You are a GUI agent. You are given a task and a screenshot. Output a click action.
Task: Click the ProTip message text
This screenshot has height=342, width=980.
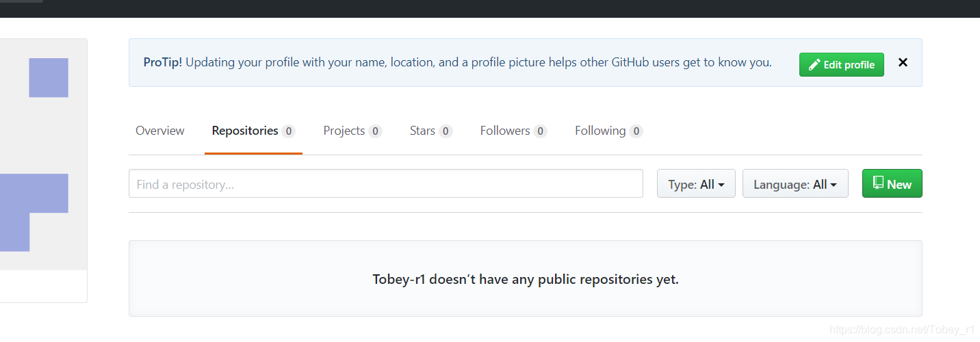pyautogui.click(x=457, y=62)
